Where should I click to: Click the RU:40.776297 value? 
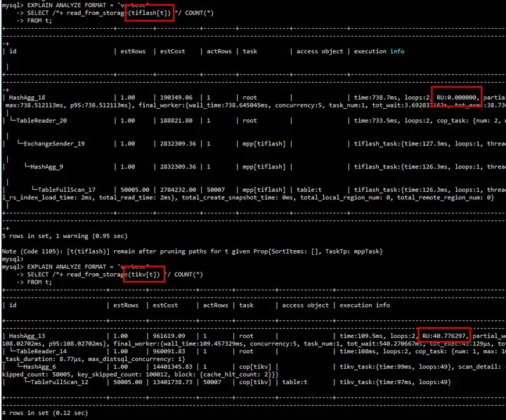click(443, 336)
